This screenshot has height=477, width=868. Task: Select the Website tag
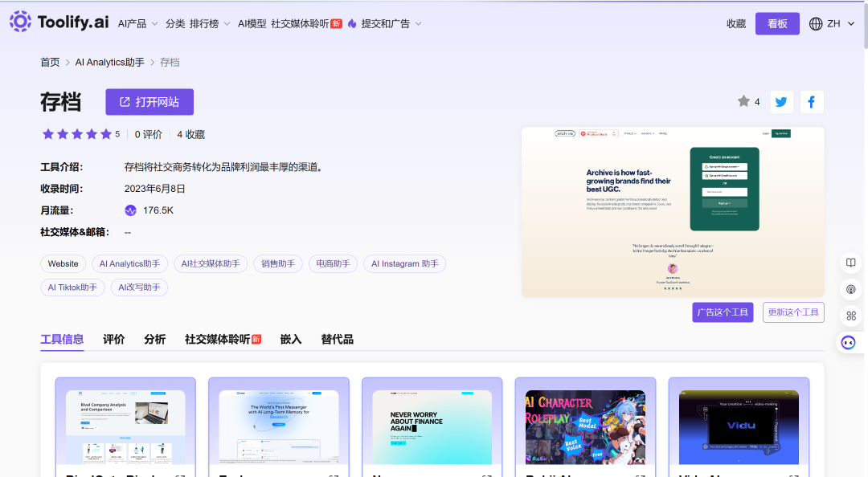(x=63, y=264)
